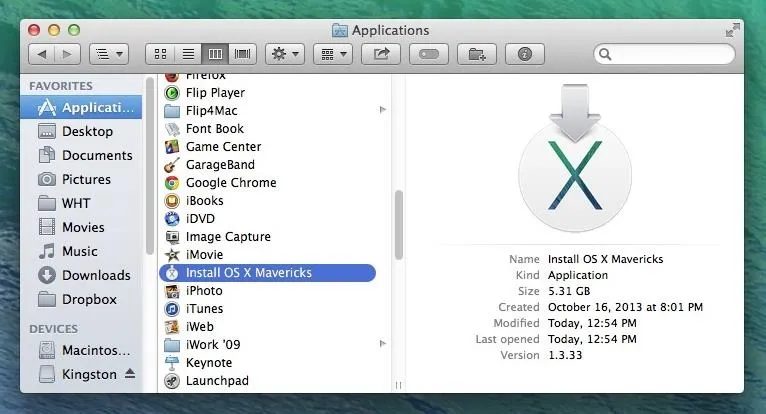Select the Google Chrome app icon

(x=172, y=183)
